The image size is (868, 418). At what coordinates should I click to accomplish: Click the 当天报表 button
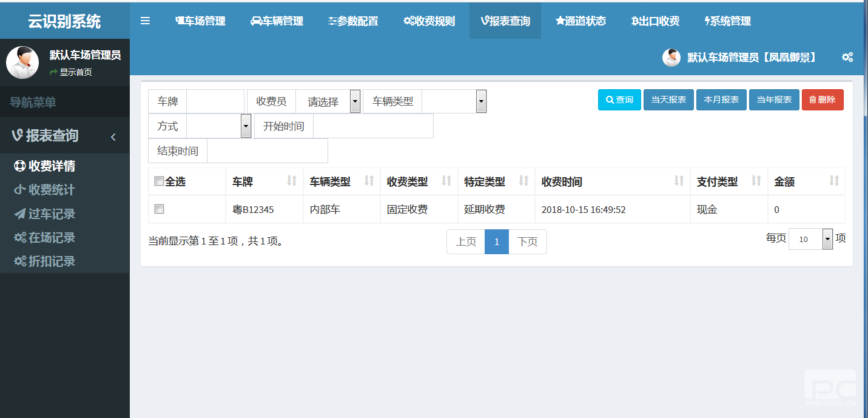pos(668,99)
